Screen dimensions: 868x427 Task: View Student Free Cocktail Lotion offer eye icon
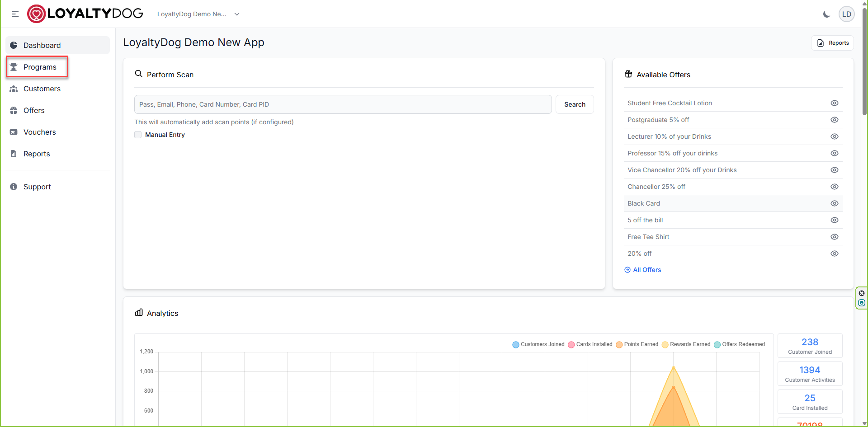[835, 103]
